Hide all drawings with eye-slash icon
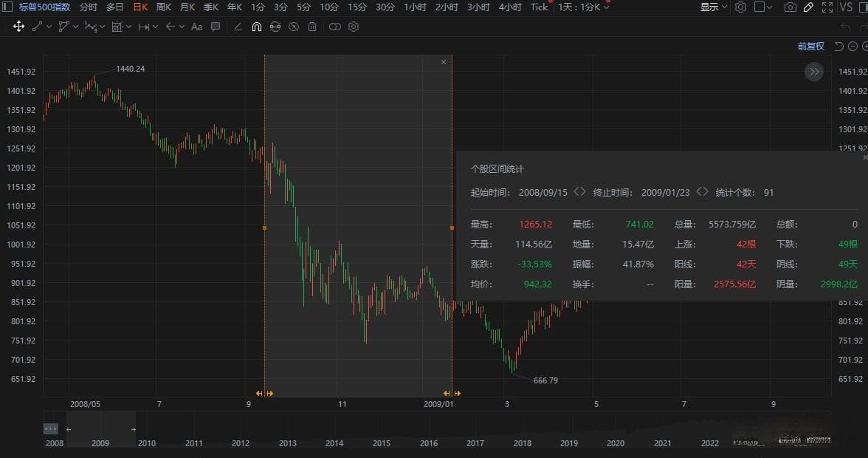Viewport: 868px width, 458px height. (x=294, y=27)
